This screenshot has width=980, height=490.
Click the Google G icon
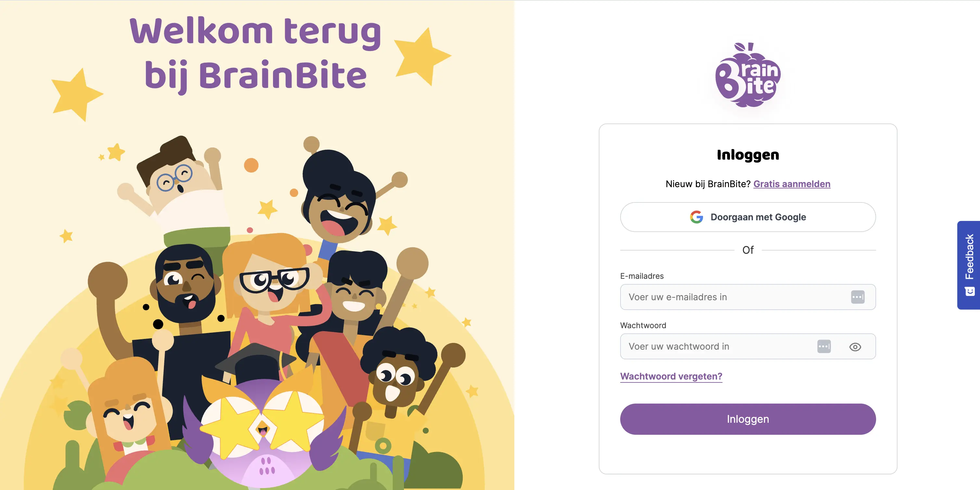click(697, 217)
